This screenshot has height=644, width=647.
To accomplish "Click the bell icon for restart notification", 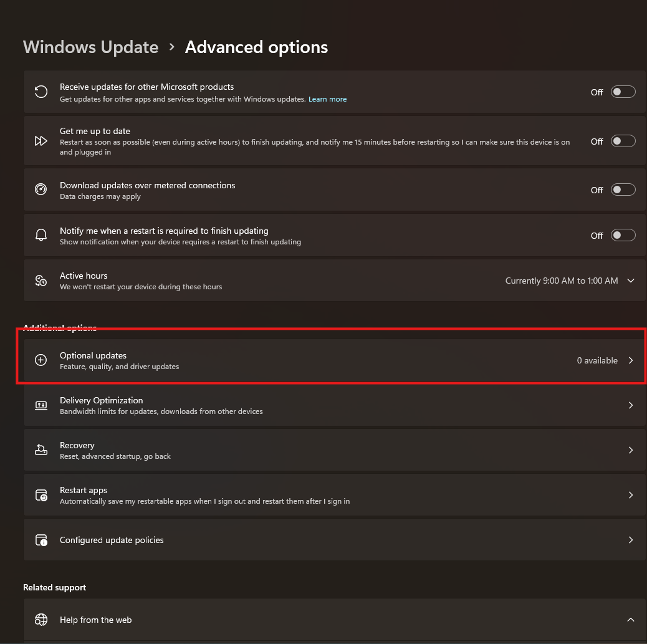I will tap(41, 235).
